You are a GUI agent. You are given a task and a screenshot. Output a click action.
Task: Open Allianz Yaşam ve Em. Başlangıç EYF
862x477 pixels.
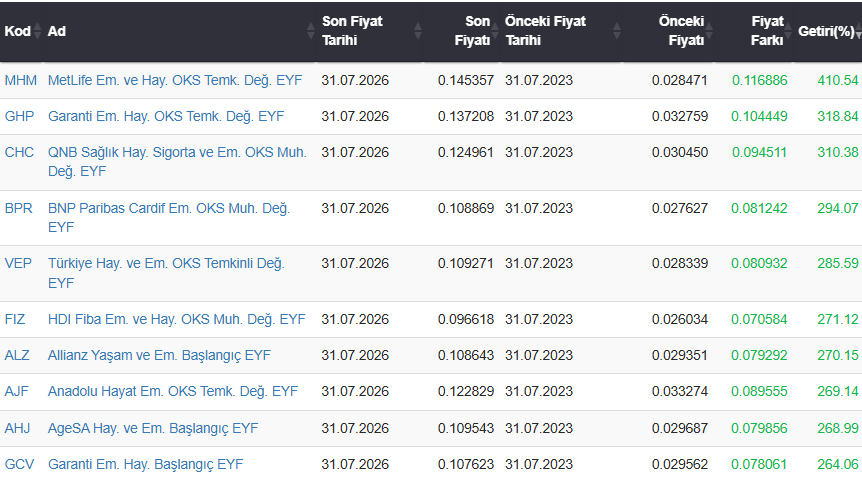(159, 356)
